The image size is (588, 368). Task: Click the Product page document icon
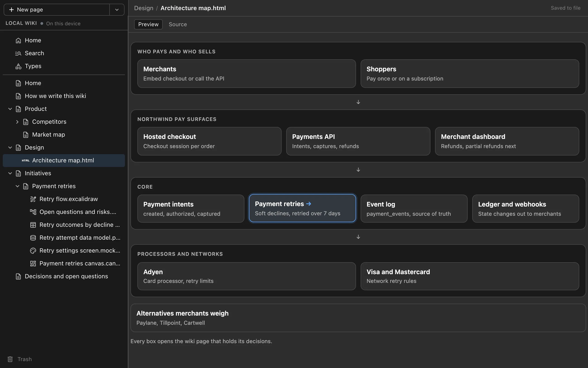18,109
